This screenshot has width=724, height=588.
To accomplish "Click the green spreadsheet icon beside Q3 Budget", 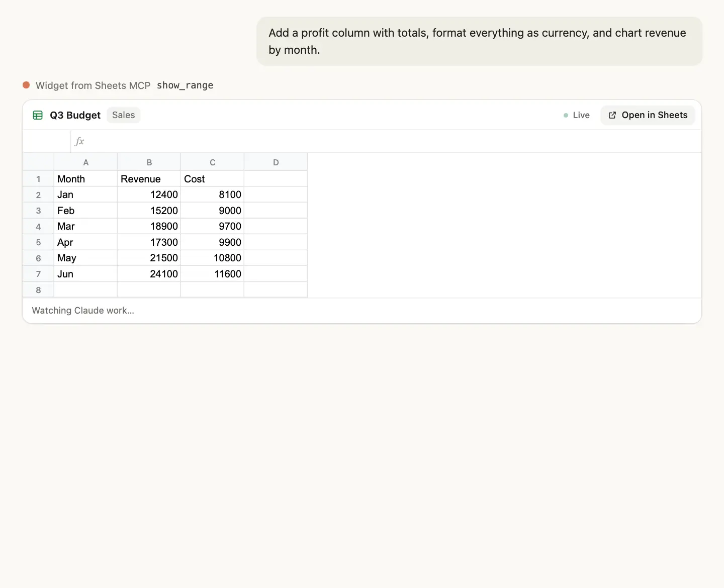I will [38, 115].
